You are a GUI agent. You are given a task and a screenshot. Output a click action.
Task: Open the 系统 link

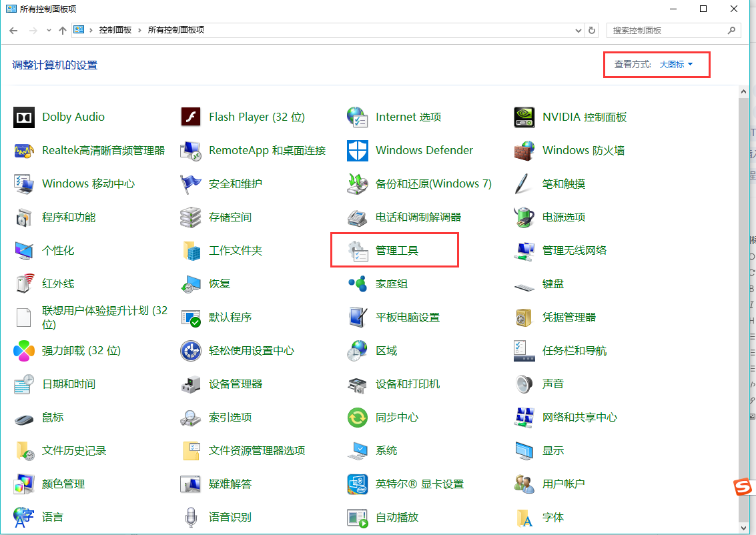tap(386, 451)
